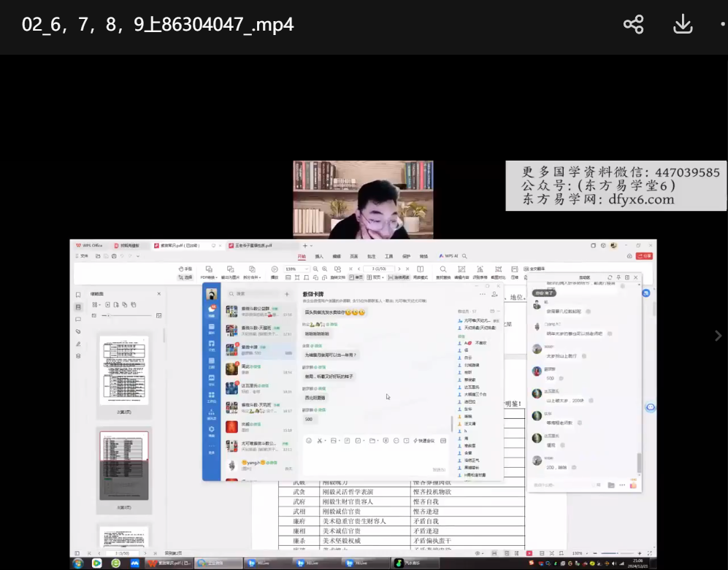This screenshot has width=728, height=570.
Task: Switch to the Insert ribbon tab
Action: (319, 257)
